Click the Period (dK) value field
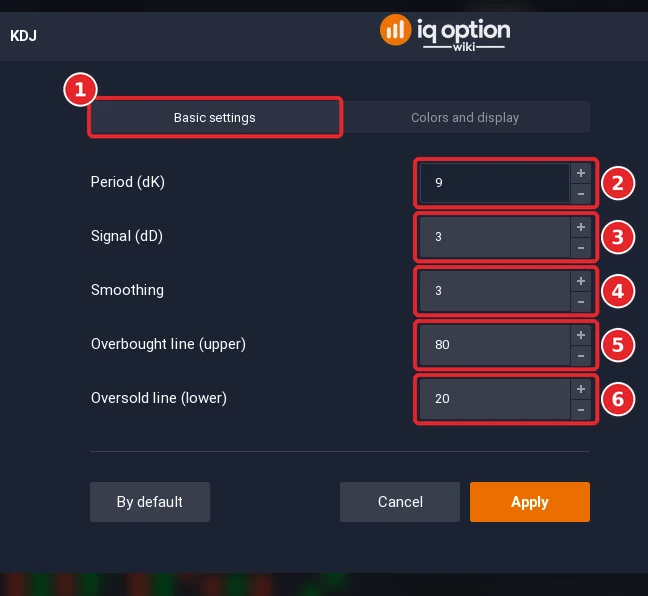 coord(495,183)
